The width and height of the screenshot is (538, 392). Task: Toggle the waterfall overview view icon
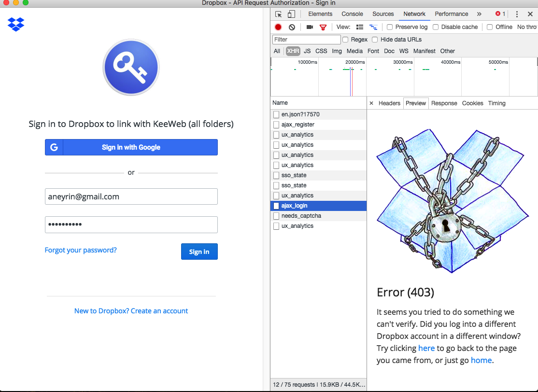click(x=373, y=27)
